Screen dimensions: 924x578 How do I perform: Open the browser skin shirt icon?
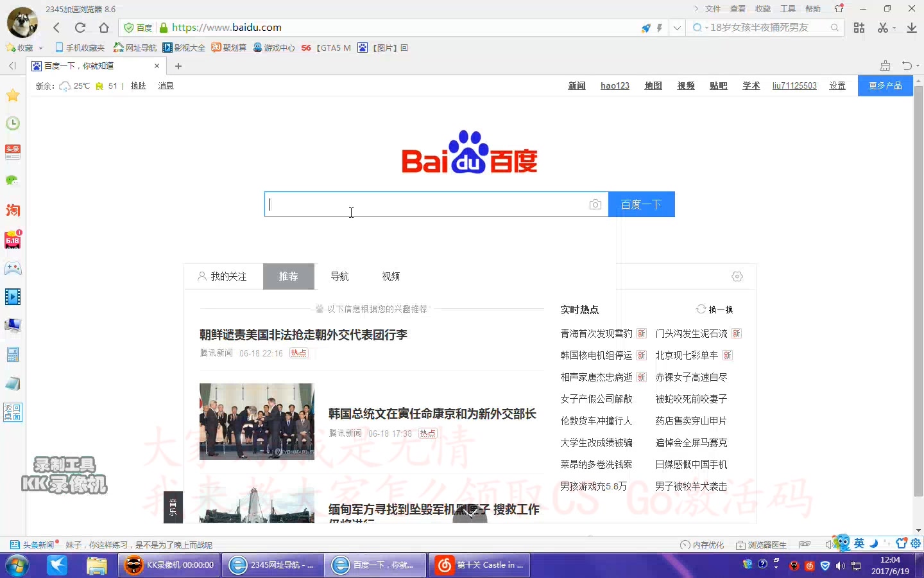click(x=839, y=8)
